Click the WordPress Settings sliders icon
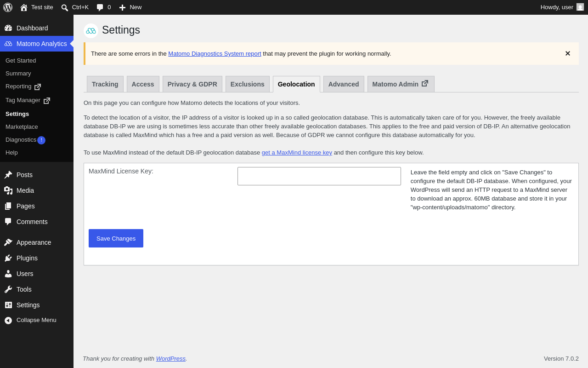Image resolution: width=588 pixels, height=368 pixels. [x=8, y=305]
